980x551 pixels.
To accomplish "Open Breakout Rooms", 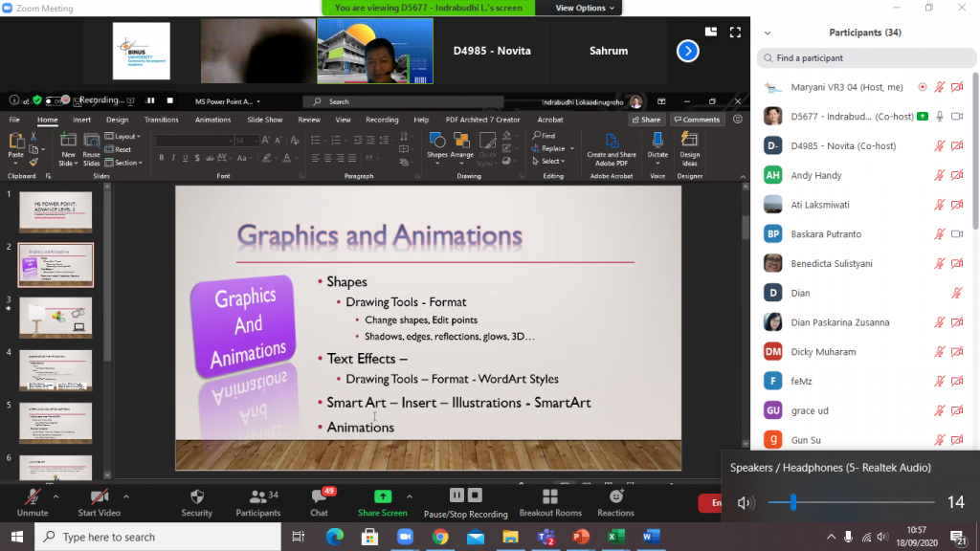I will click(x=550, y=497).
